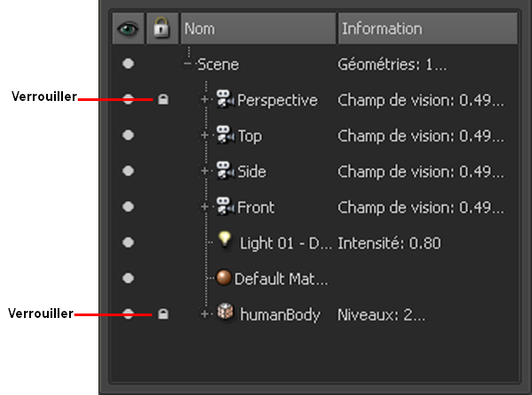
Task: Unlock the Perspective camera lock
Action: pos(162,100)
